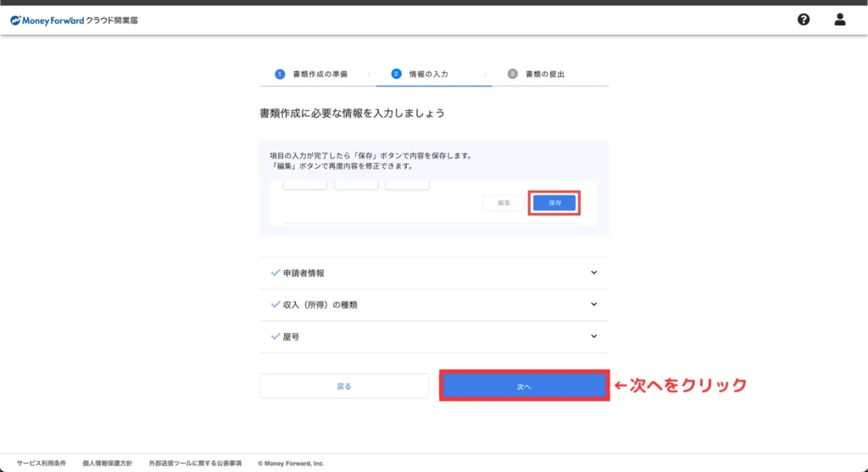This screenshot has width=868, height=472.
Task: Click the step 3 number circle
Action: tap(513, 74)
